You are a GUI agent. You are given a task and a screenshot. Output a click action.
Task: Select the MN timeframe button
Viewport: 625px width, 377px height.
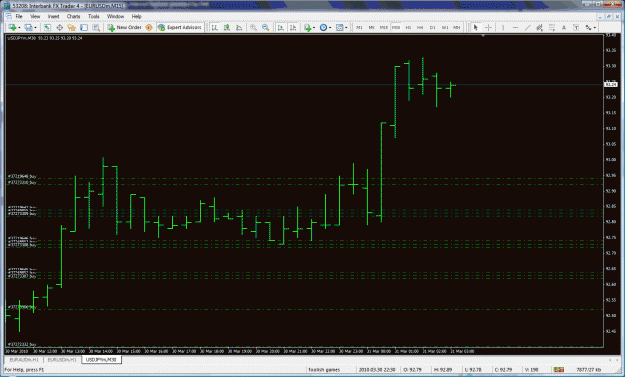pyautogui.click(x=457, y=27)
